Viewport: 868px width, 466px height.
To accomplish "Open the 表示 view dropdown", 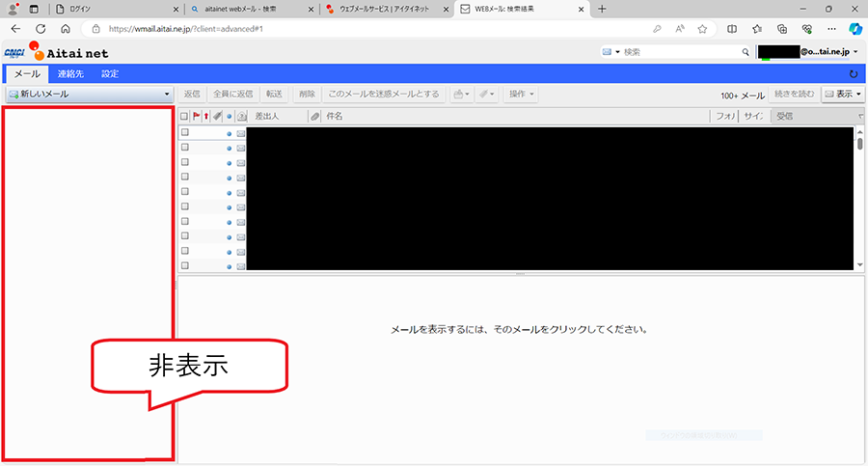I will (842, 95).
